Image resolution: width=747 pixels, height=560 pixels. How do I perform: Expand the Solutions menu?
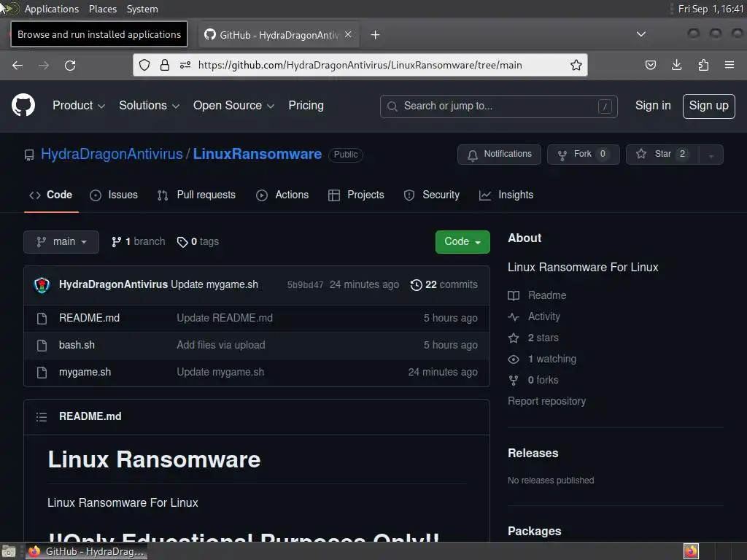click(x=149, y=106)
